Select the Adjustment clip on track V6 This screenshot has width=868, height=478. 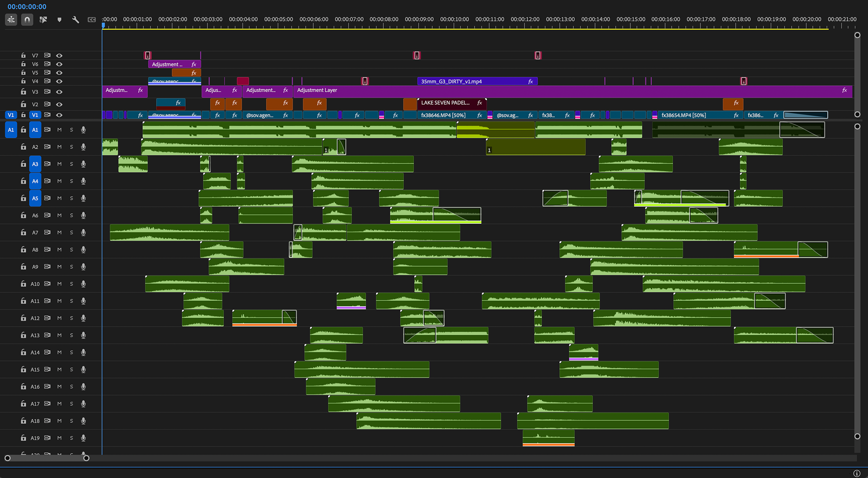(174, 64)
